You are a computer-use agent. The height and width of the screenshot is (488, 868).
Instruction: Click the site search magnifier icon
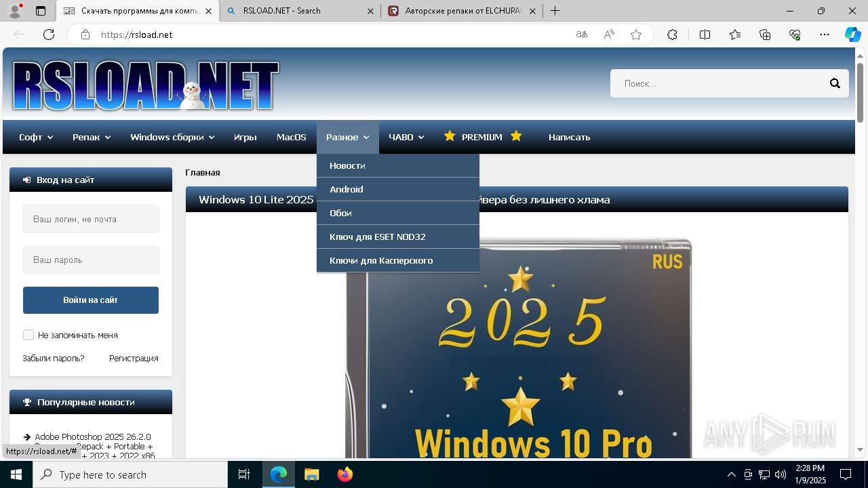[x=835, y=83]
